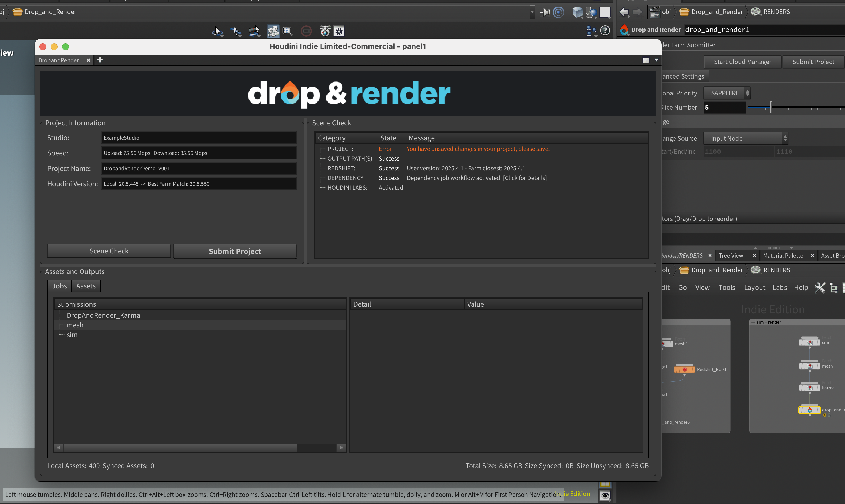
Task: Open the shading shapes icon in viewport
Action: click(x=591, y=12)
